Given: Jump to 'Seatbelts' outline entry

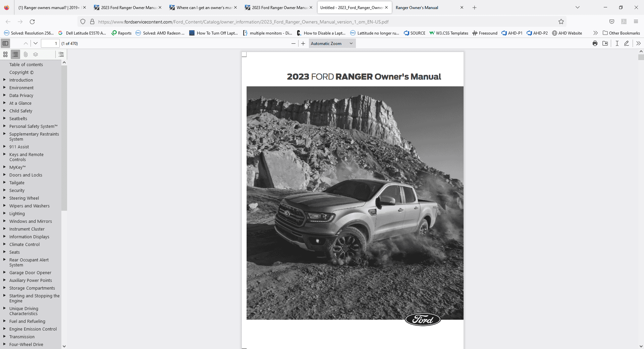Looking at the screenshot, I should coord(18,118).
